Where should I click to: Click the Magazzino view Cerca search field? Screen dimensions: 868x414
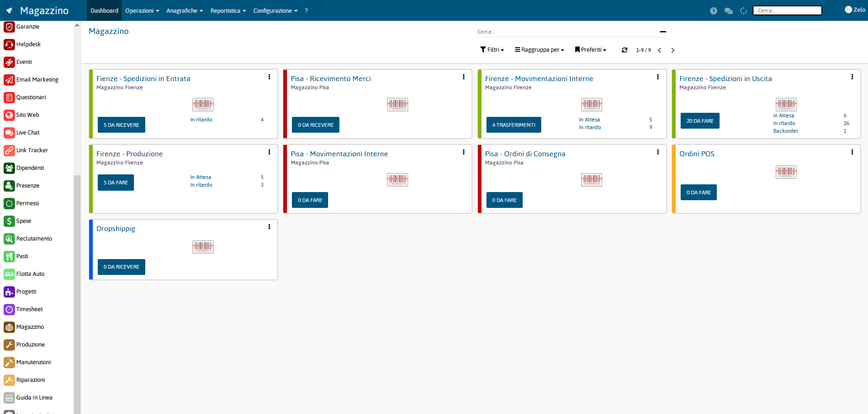click(566, 32)
